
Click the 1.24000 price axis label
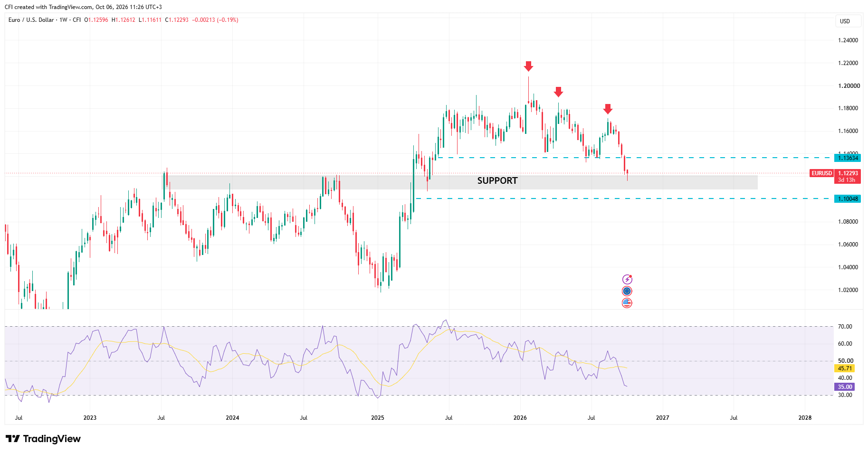coord(848,40)
